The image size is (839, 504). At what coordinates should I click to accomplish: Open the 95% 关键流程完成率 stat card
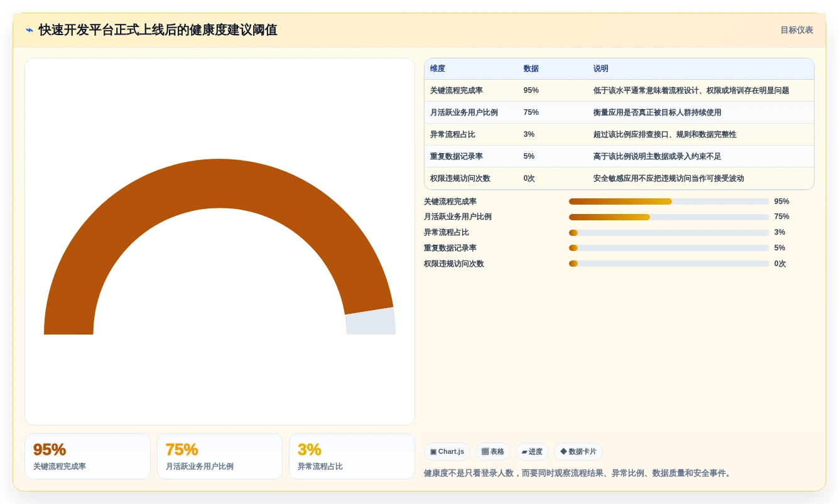pyautogui.click(x=87, y=456)
